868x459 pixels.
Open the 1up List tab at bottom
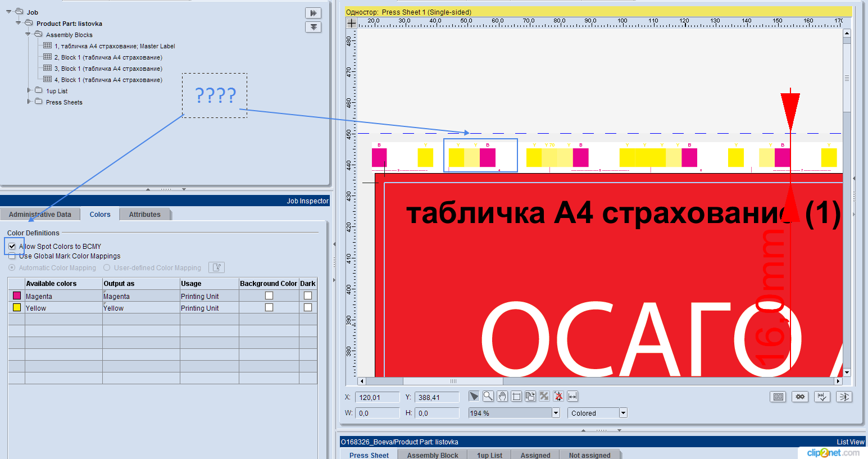click(490, 455)
